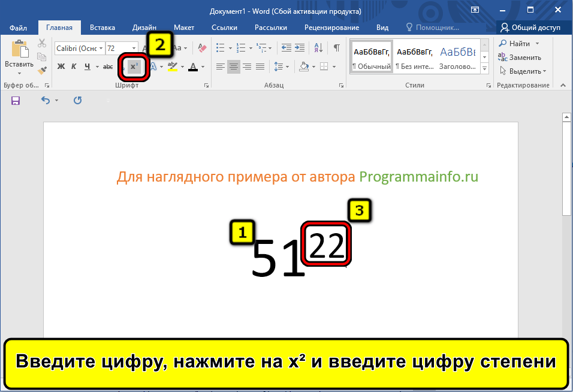This screenshot has height=392, width=573.
Task: Apply the yellow text highlight color
Action: (173, 67)
